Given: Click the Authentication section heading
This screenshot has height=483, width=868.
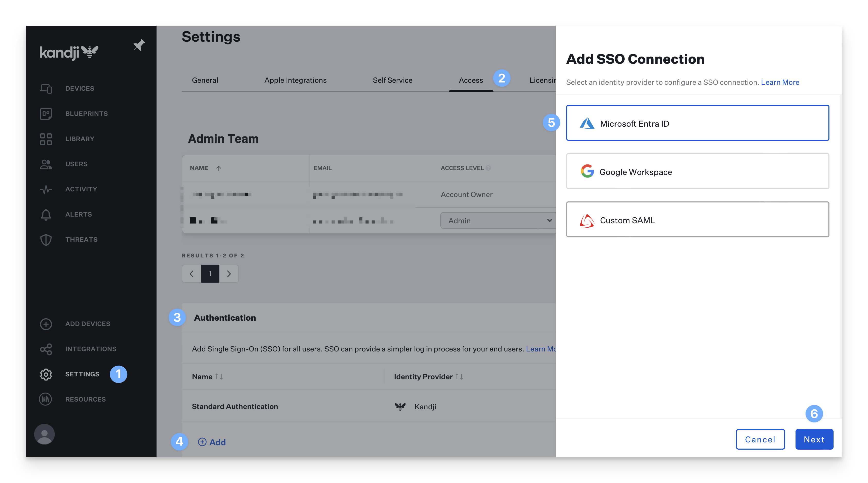Looking at the screenshot, I should [x=225, y=318].
